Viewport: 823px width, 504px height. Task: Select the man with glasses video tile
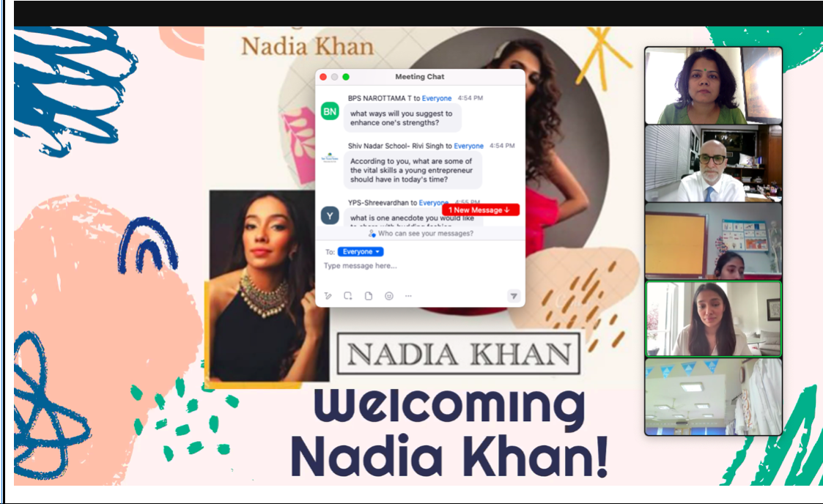713,163
